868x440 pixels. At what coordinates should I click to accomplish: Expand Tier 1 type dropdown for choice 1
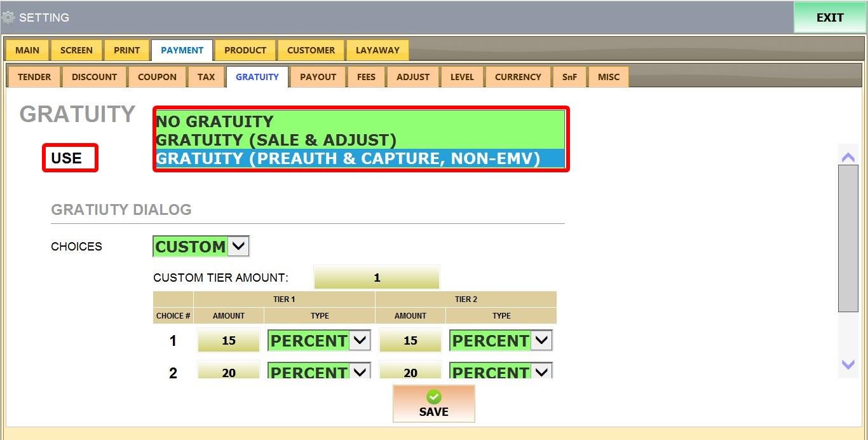(x=360, y=341)
